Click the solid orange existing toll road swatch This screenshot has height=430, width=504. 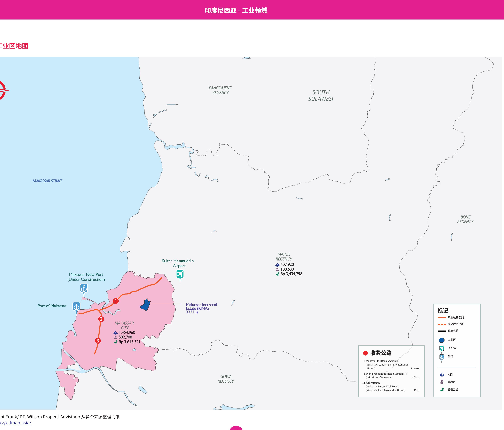point(442,318)
